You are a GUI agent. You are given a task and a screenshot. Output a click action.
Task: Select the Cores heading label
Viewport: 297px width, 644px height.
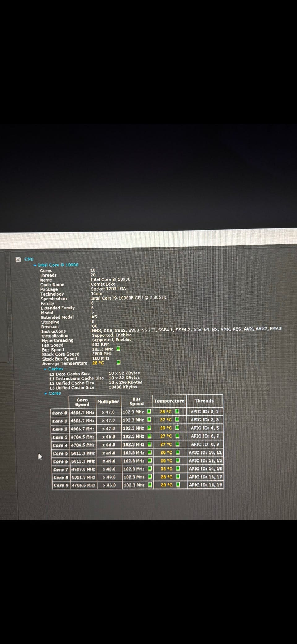click(55, 393)
